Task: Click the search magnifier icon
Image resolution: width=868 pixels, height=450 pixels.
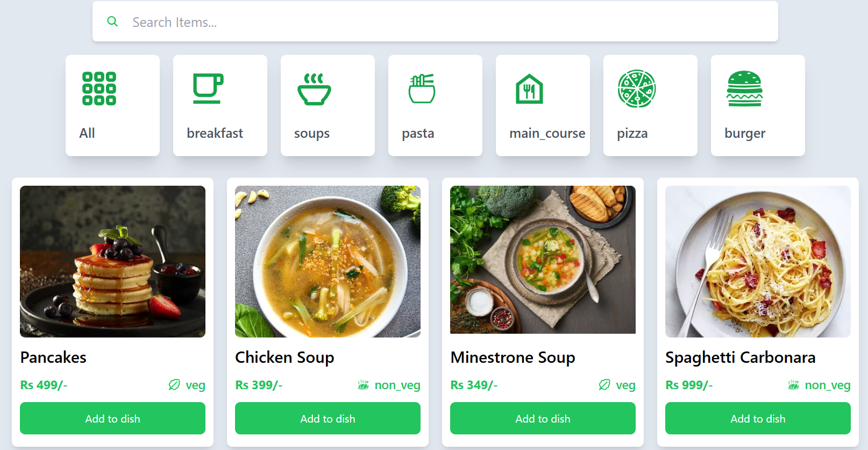Action: tap(112, 22)
